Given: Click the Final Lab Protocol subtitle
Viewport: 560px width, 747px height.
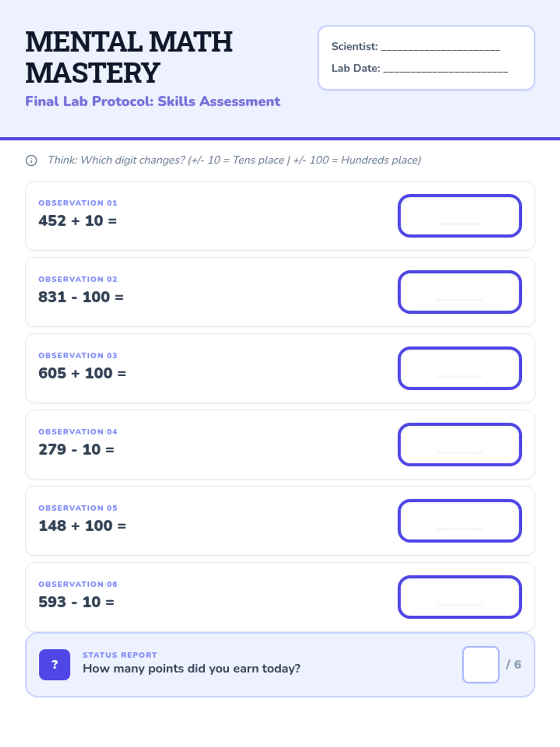Looking at the screenshot, I should [153, 101].
